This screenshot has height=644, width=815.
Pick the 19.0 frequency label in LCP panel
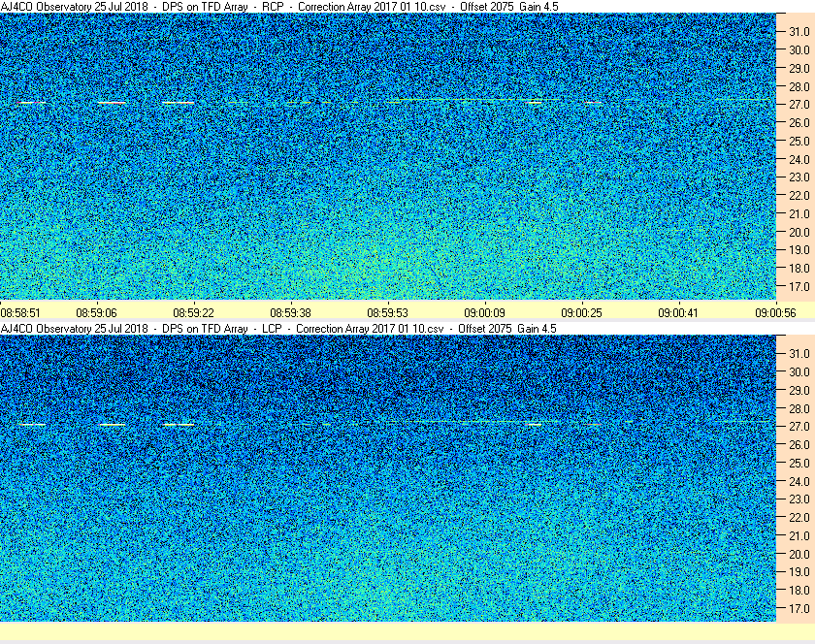(x=799, y=572)
